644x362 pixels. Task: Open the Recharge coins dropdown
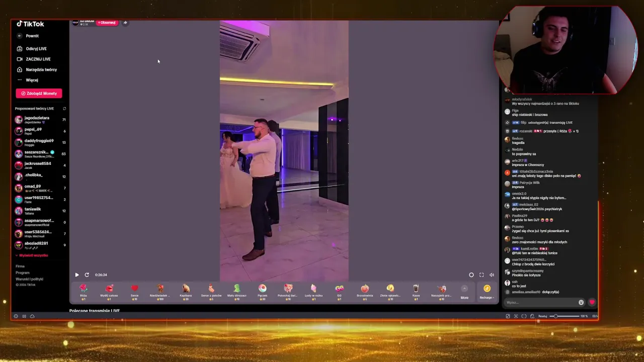(x=487, y=292)
